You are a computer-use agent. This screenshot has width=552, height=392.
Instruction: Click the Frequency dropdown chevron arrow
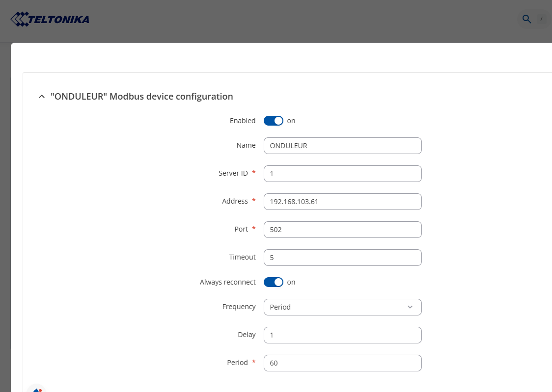(x=410, y=307)
